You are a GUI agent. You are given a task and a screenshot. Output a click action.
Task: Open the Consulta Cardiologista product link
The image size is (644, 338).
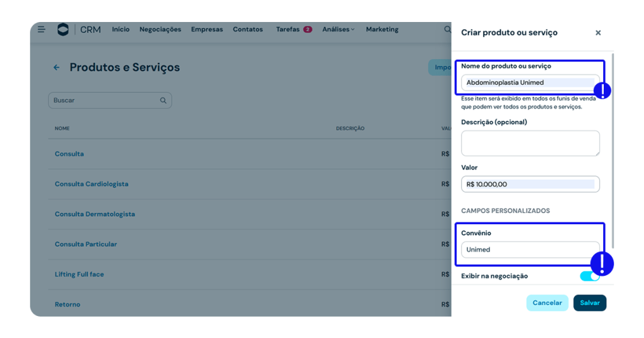coord(91,184)
